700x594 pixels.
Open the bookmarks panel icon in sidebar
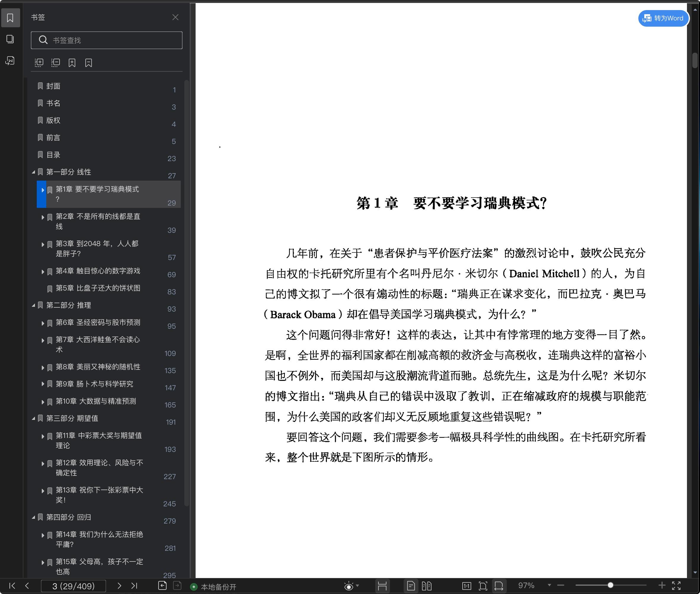point(10,18)
